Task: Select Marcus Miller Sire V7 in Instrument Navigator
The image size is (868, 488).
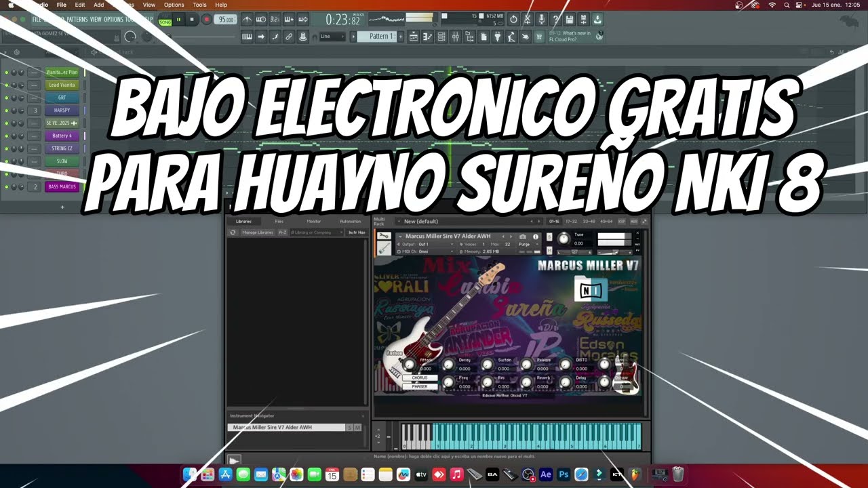Action: click(x=287, y=428)
